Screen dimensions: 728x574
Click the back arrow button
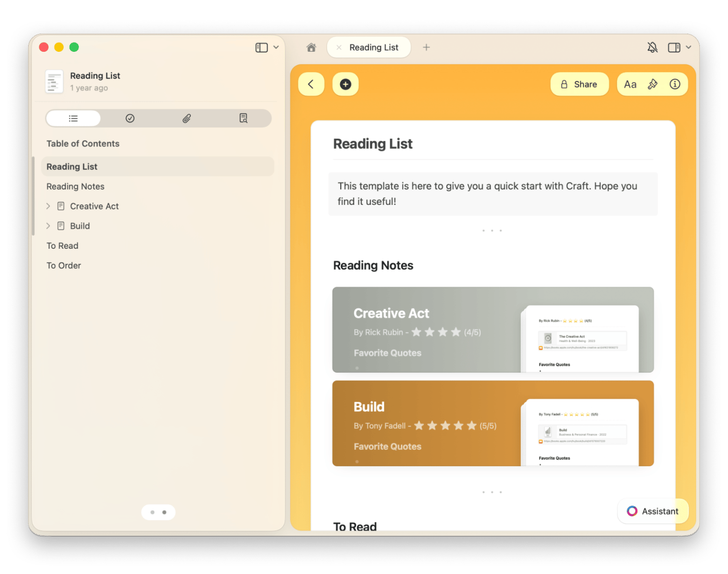pyautogui.click(x=311, y=84)
